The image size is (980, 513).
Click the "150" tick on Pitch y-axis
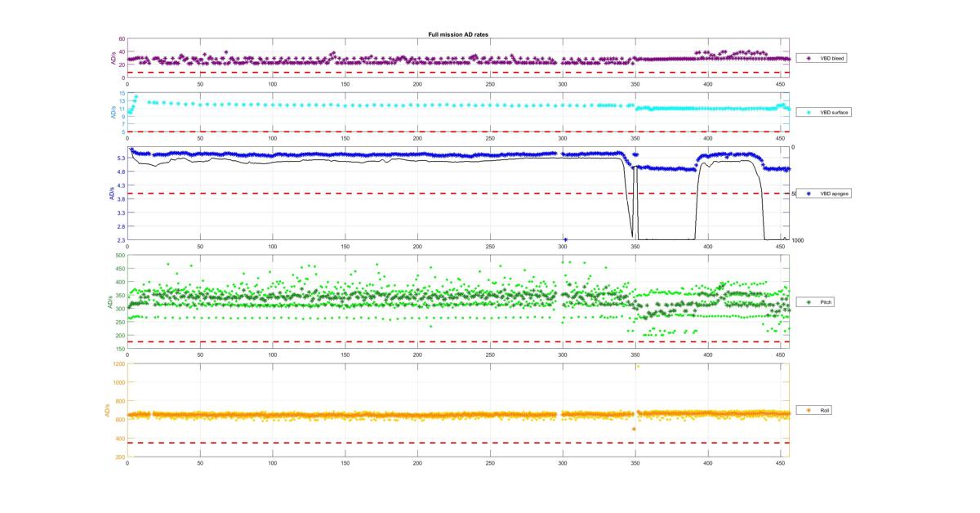click(x=120, y=349)
